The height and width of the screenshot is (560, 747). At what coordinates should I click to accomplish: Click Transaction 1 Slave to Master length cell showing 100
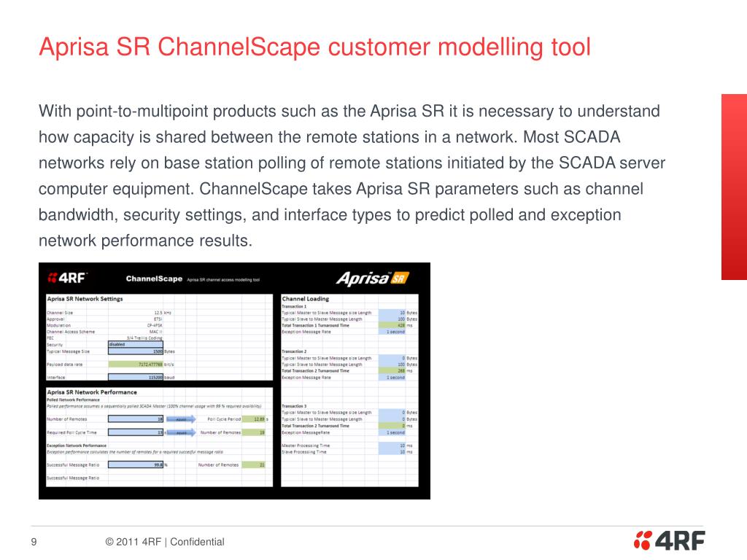pyautogui.click(x=392, y=319)
